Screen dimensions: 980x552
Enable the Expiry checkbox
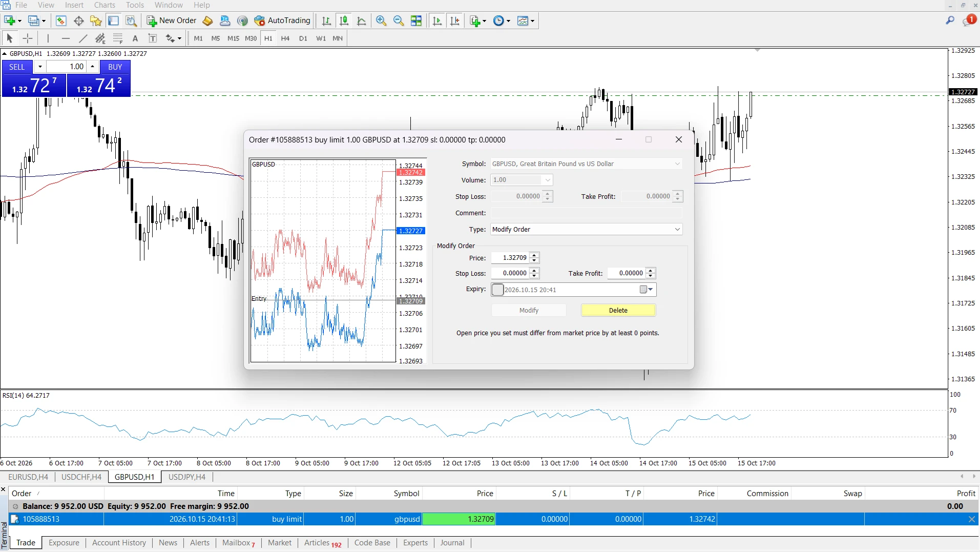497,290
